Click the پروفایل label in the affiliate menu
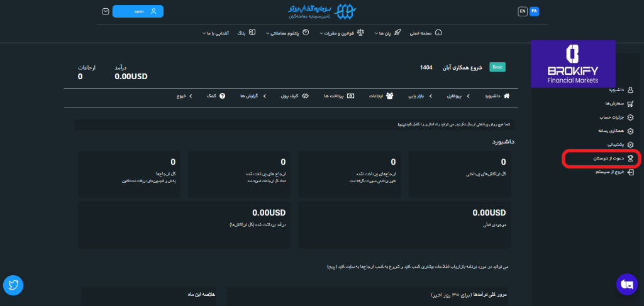644x306 pixels. click(454, 96)
